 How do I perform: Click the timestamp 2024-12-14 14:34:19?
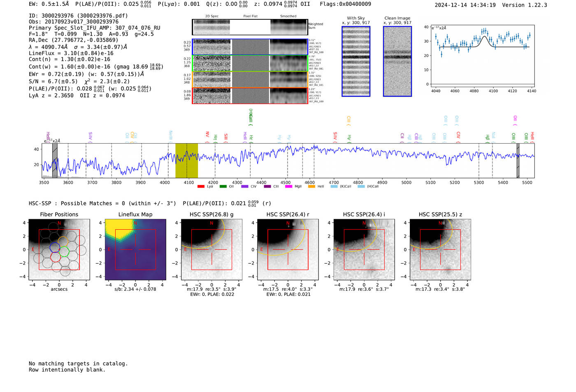point(465,5)
